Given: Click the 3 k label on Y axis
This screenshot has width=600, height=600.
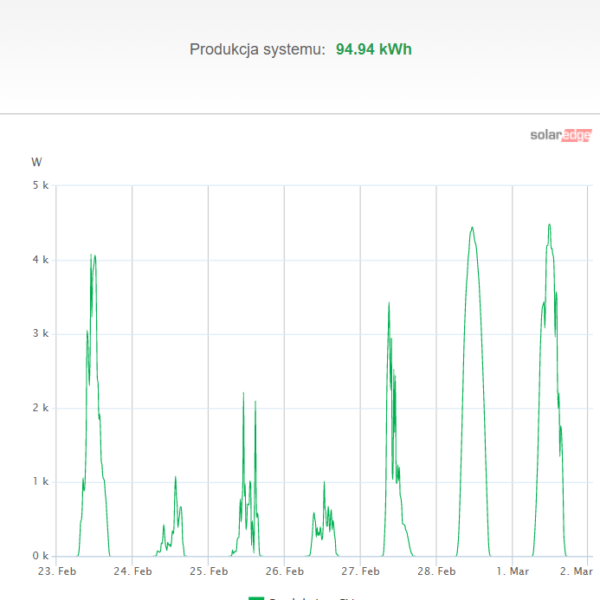Looking at the screenshot, I should [x=40, y=334].
